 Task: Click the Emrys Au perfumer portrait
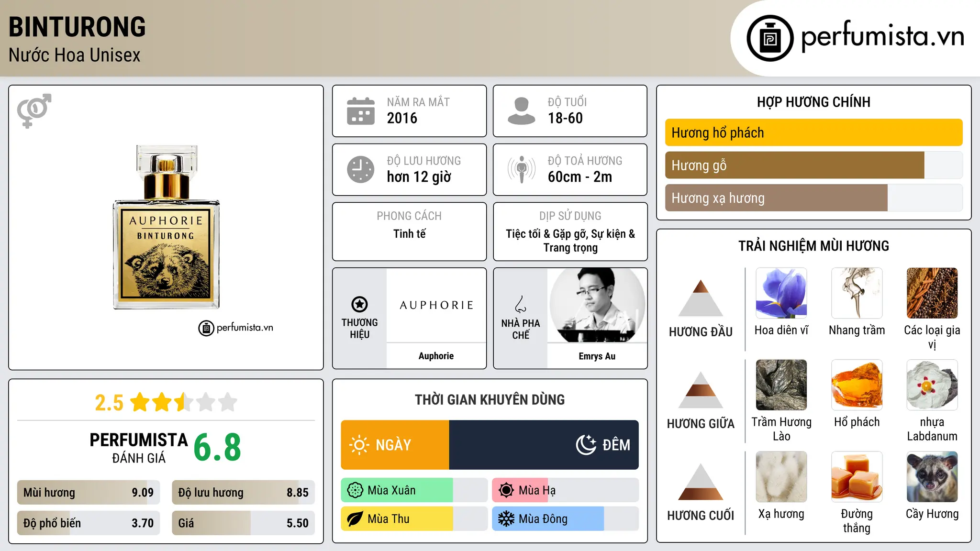597,305
